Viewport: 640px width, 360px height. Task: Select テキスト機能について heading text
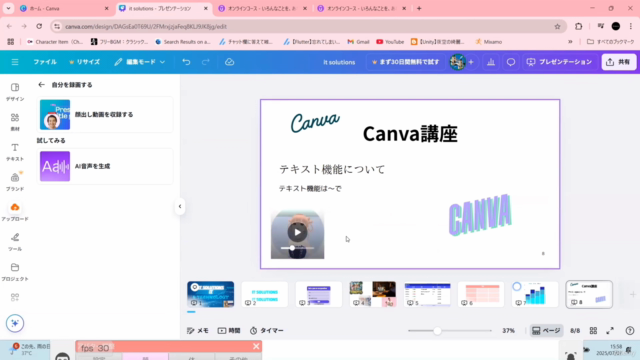(332, 169)
